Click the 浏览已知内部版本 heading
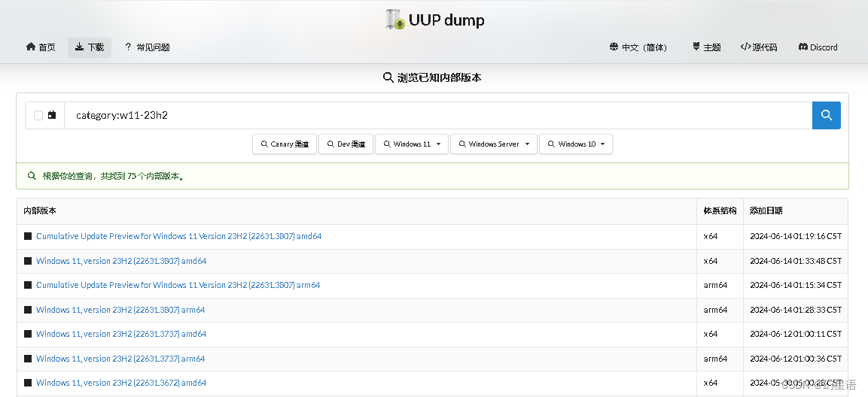Image resolution: width=868 pixels, height=397 pixels. click(432, 78)
